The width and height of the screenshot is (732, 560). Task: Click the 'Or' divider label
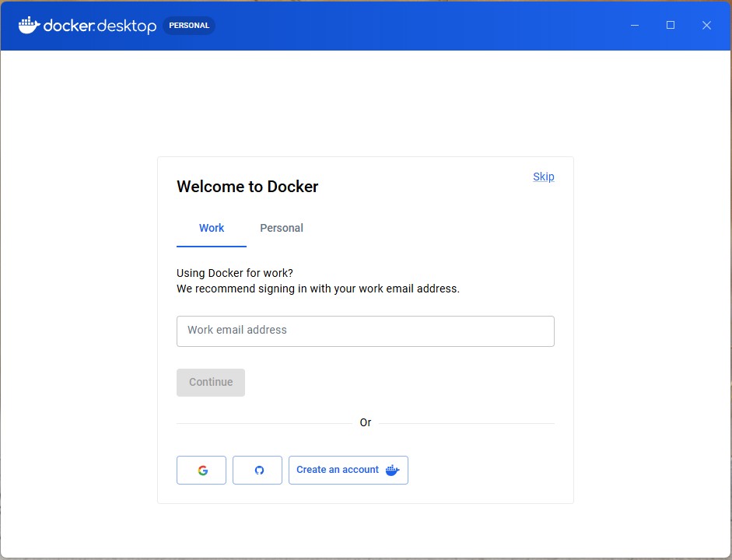[365, 423]
